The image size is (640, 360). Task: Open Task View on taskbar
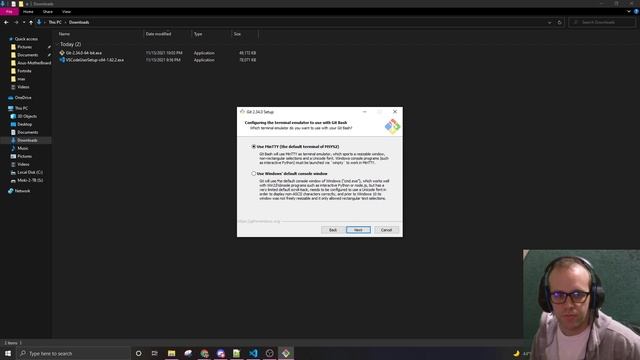pyautogui.click(x=154, y=353)
